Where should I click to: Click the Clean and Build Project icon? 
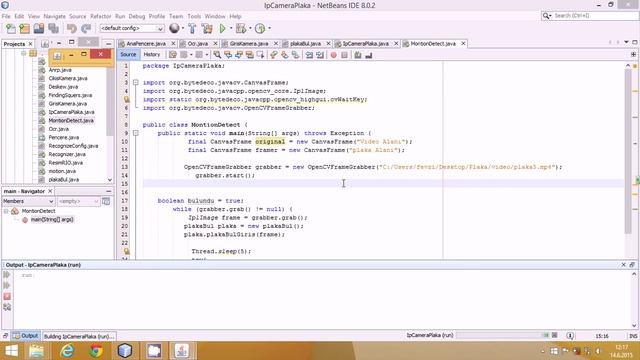207,28
